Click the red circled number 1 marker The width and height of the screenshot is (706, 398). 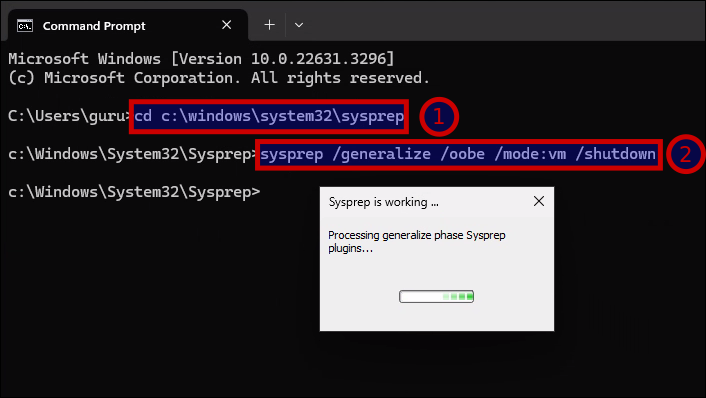pos(439,117)
